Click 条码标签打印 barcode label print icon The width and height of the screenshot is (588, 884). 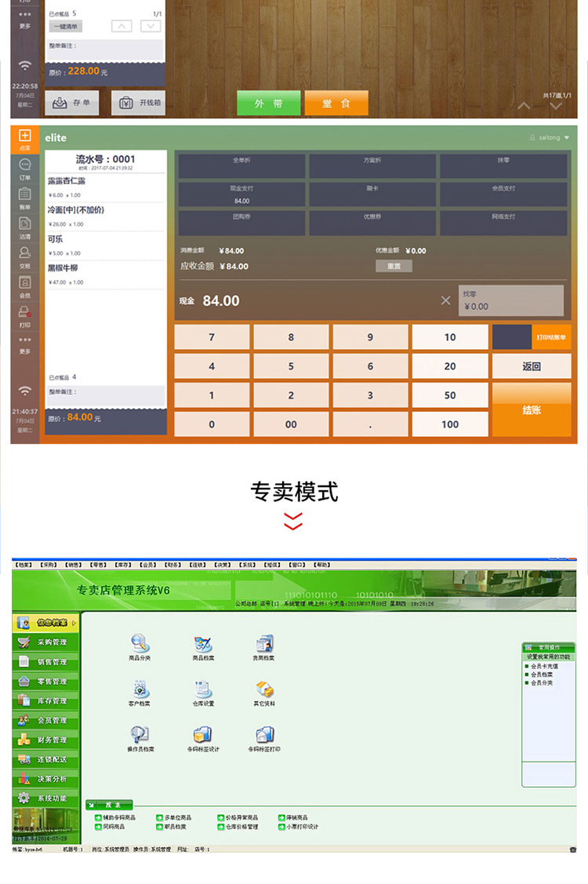[x=264, y=738]
